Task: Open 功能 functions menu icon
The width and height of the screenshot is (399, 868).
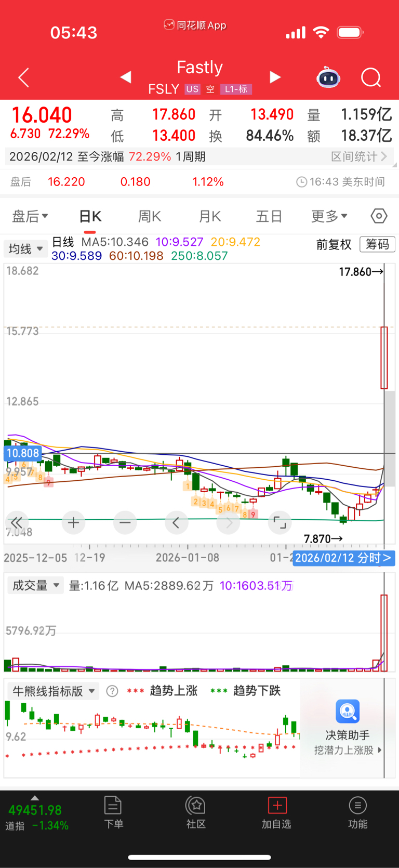Action: point(357,806)
